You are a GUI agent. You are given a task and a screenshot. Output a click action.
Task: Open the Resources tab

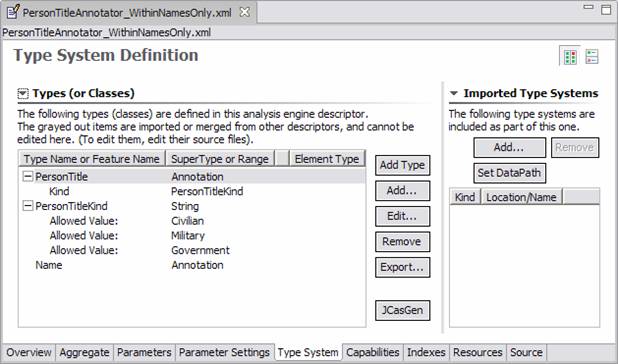(x=478, y=352)
